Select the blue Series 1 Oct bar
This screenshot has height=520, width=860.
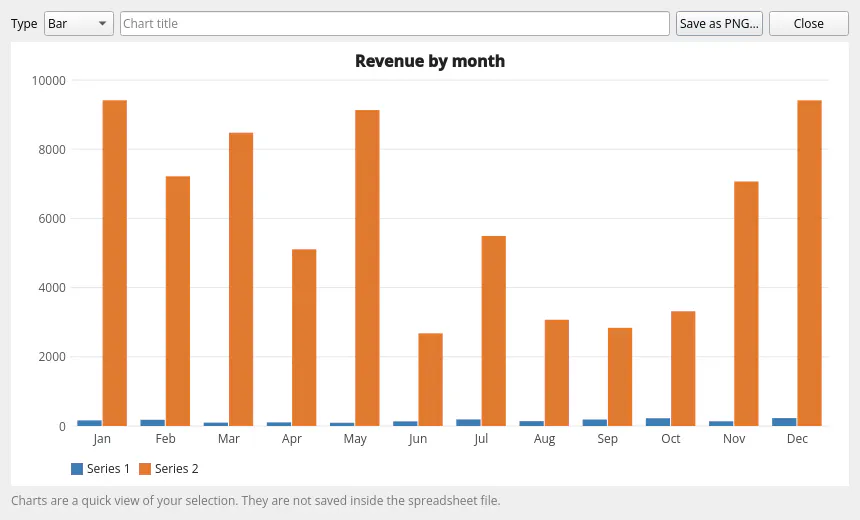(x=658, y=422)
